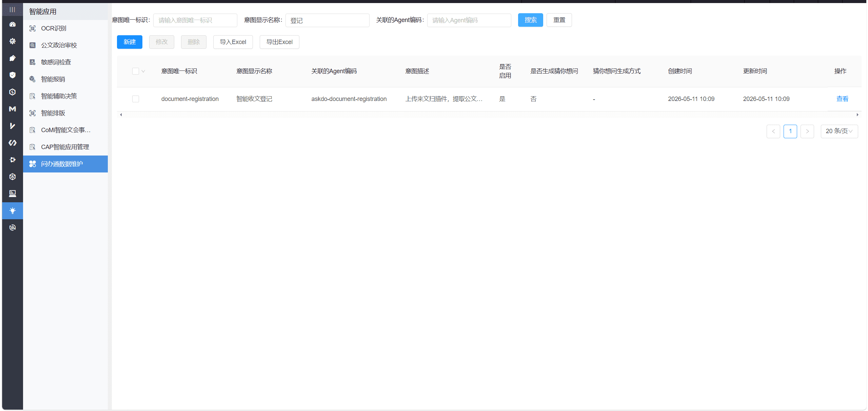Open the 20 条/页 page size dropdown
The height and width of the screenshot is (411, 868).
(x=839, y=131)
